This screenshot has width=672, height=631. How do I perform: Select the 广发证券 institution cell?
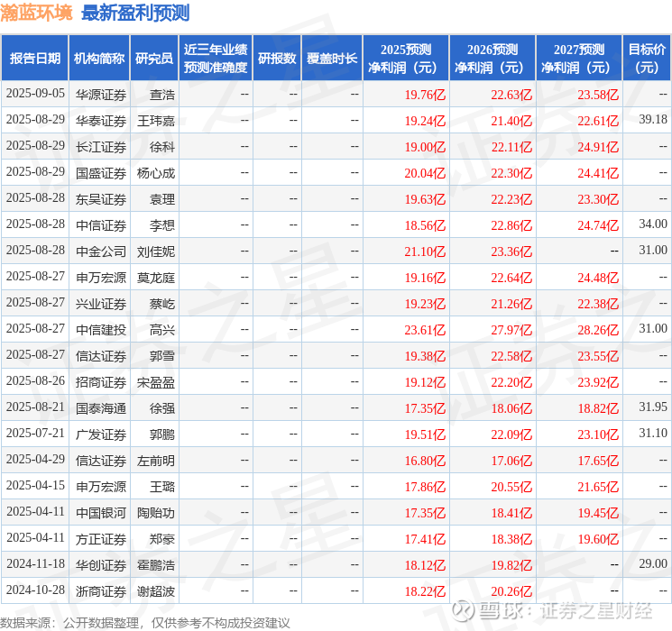click(x=101, y=434)
